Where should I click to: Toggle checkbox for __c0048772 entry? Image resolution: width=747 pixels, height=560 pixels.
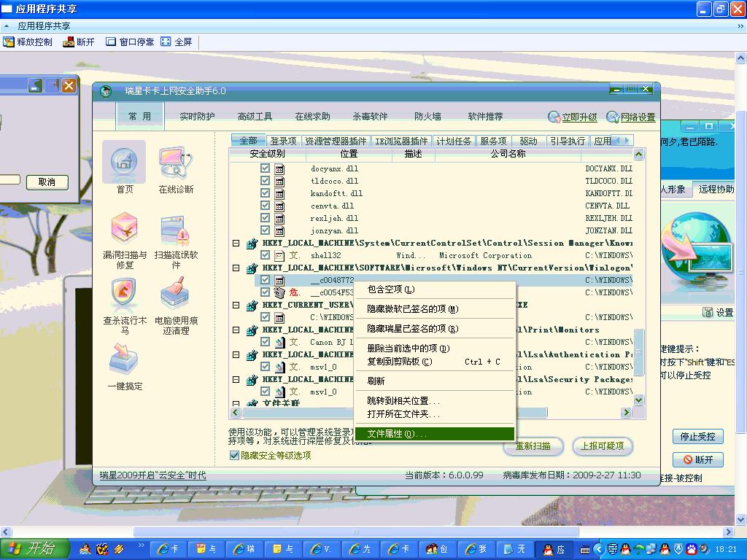pyautogui.click(x=265, y=279)
